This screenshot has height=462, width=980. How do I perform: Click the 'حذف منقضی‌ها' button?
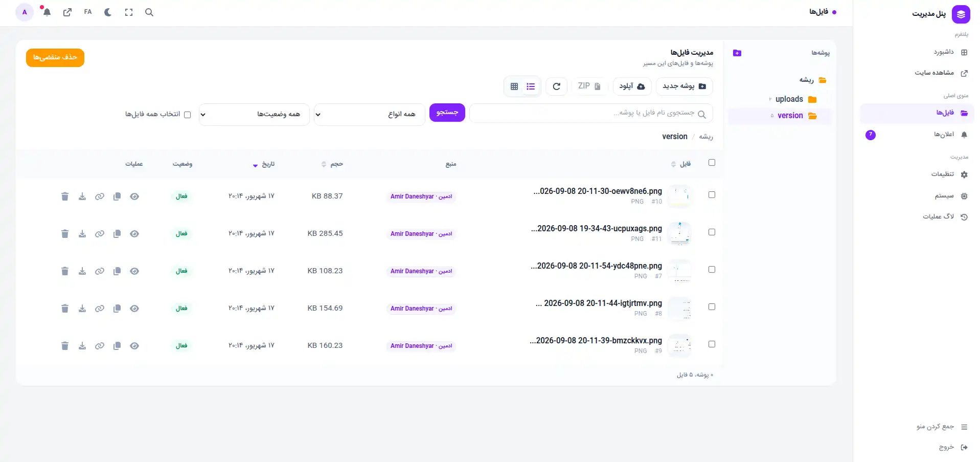pyautogui.click(x=55, y=58)
